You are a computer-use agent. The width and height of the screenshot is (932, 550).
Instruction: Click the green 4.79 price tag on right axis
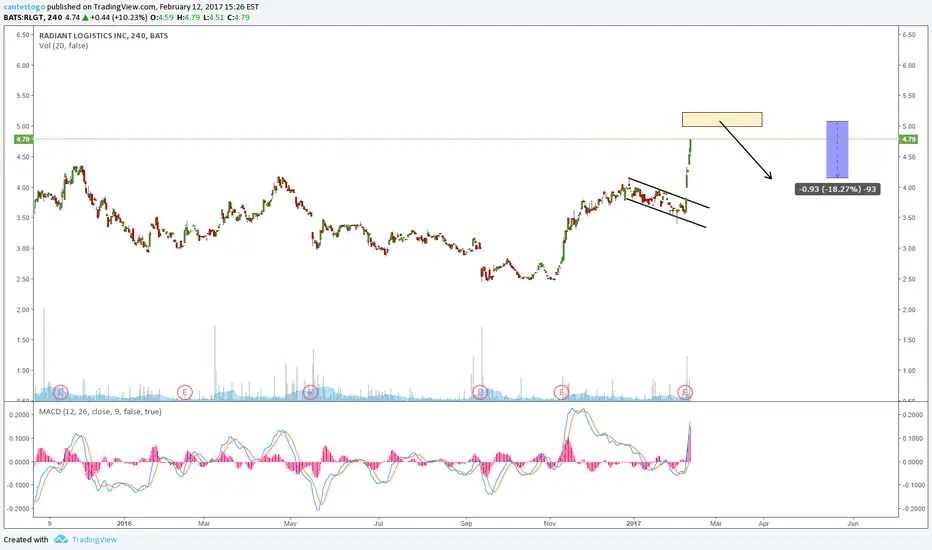(x=908, y=139)
